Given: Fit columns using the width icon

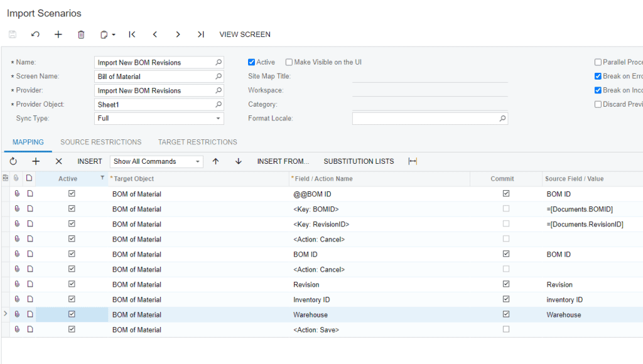Looking at the screenshot, I should (412, 161).
